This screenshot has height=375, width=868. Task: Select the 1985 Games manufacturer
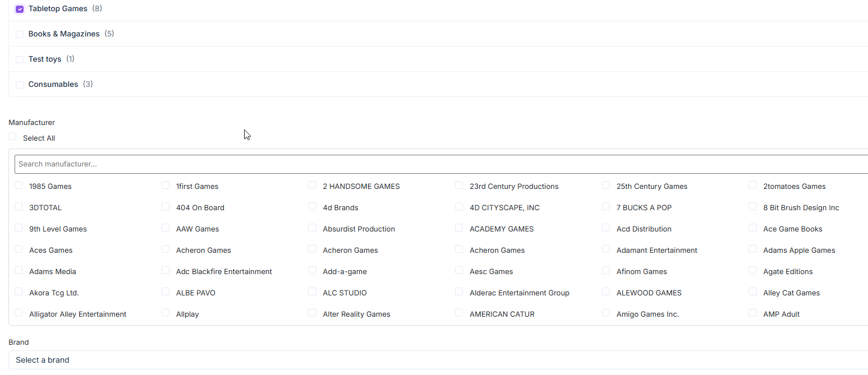point(19,186)
